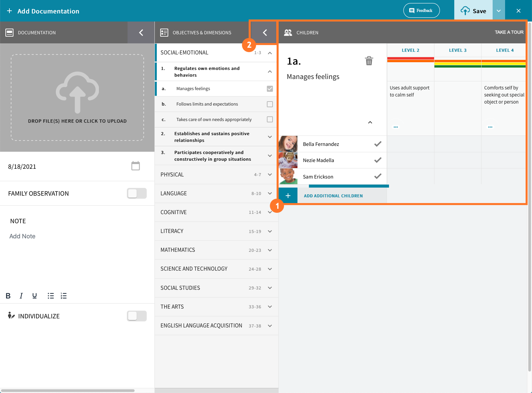
Task: Check the Follows limits and expectations box
Action: [x=270, y=104]
